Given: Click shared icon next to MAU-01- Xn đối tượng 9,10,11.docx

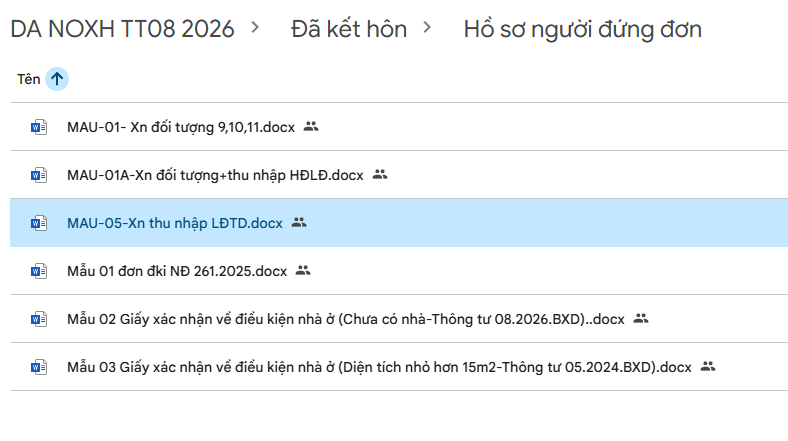Looking at the screenshot, I should (x=310, y=127).
